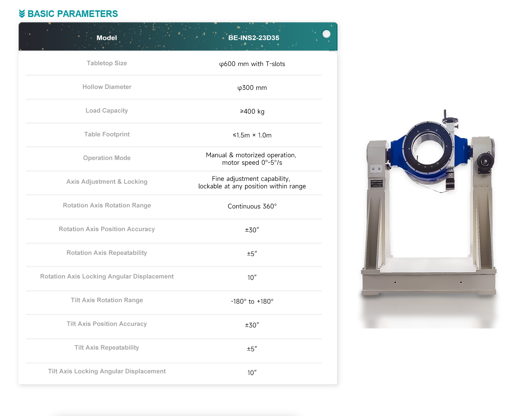
Task: Click the BASIC PARAMETERS heading
Action: pos(72,14)
